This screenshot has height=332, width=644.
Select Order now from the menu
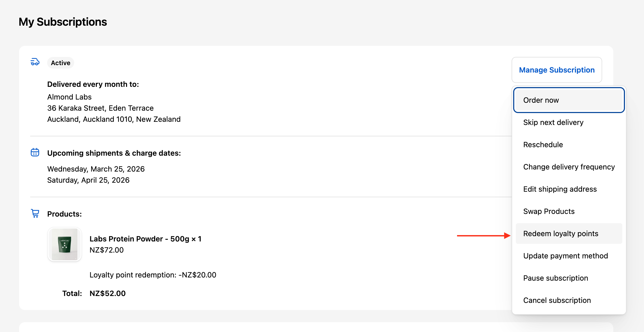coord(541,100)
